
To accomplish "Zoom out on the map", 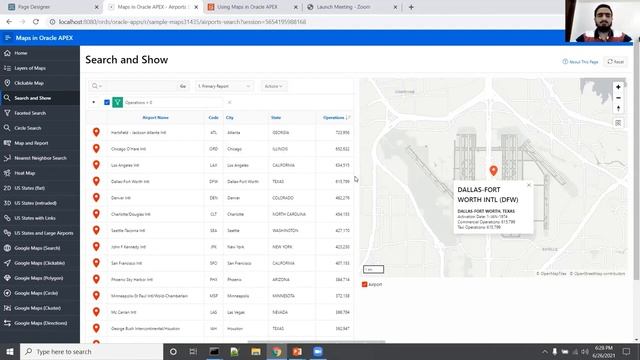I will (618, 98).
